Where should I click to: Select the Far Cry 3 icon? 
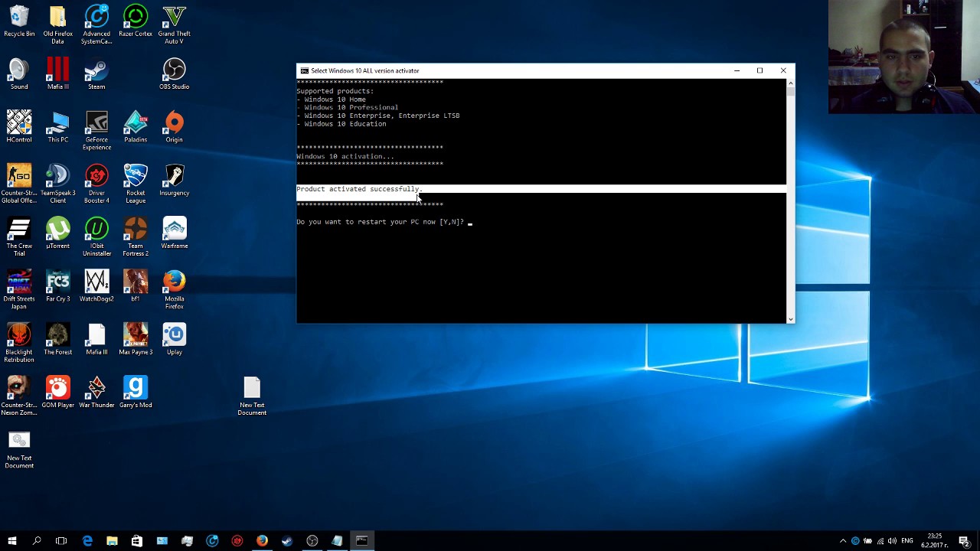click(x=57, y=286)
